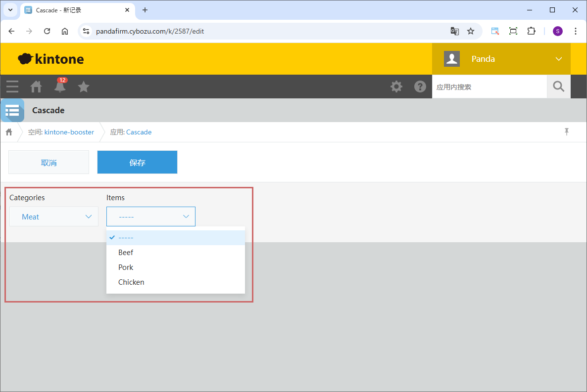This screenshot has width=587, height=392.
Task: Open the Panda user account menu
Action: tap(501, 59)
